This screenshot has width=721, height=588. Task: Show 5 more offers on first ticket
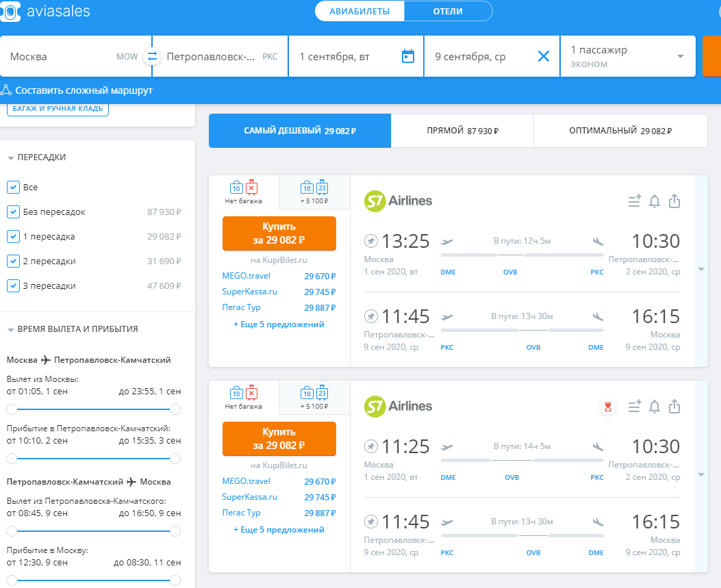tap(279, 324)
